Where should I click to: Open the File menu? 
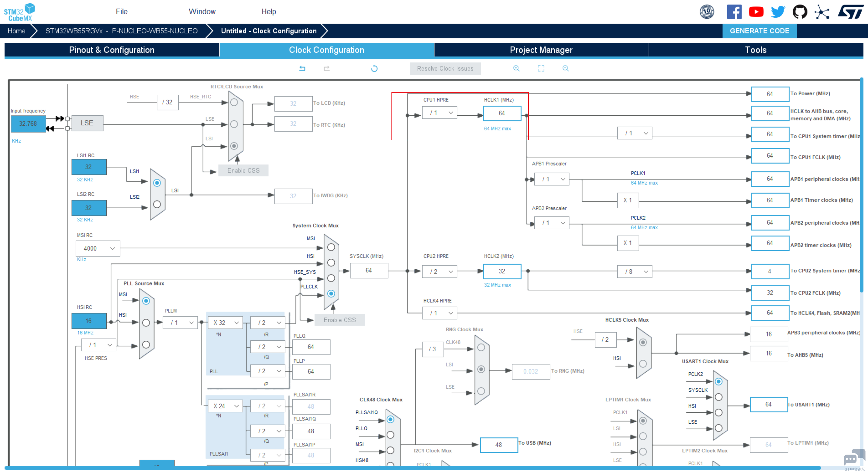pos(122,12)
